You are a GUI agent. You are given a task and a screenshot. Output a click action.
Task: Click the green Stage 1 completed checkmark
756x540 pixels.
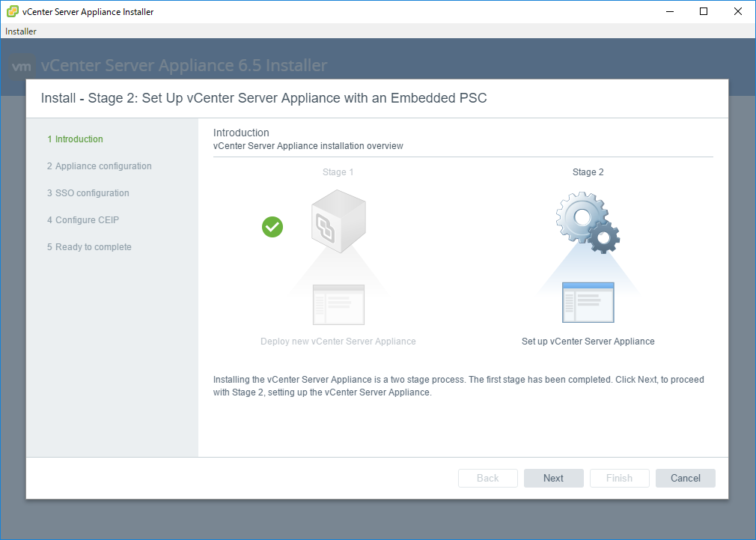tap(272, 227)
